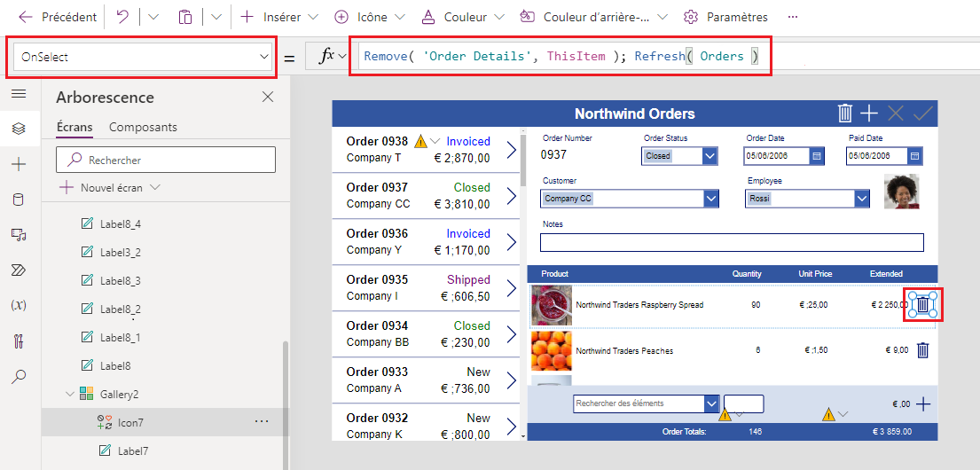Screen dimensions: 980x470
Task: Click the Notes text field
Action: pyautogui.click(x=732, y=242)
